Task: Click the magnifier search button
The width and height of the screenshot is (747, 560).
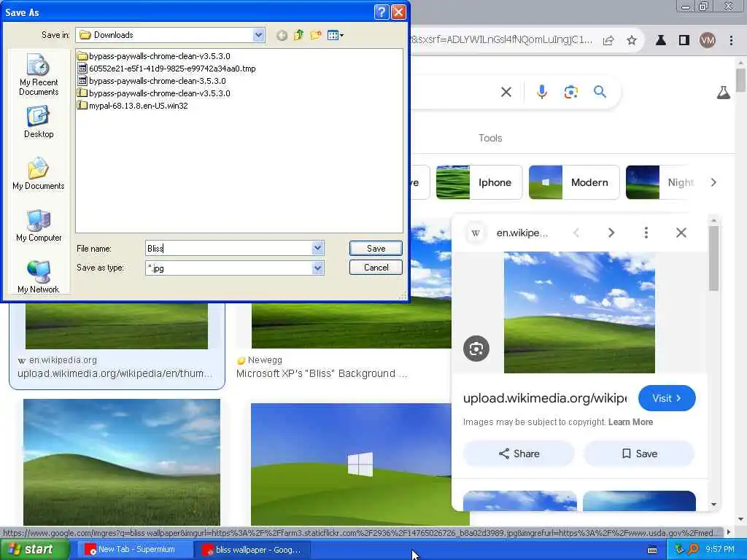Action: pyautogui.click(x=600, y=91)
